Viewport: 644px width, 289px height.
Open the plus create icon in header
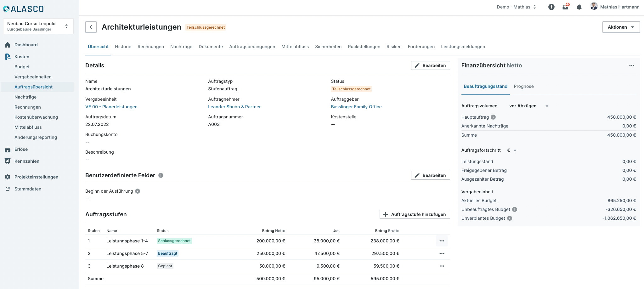[551, 7]
